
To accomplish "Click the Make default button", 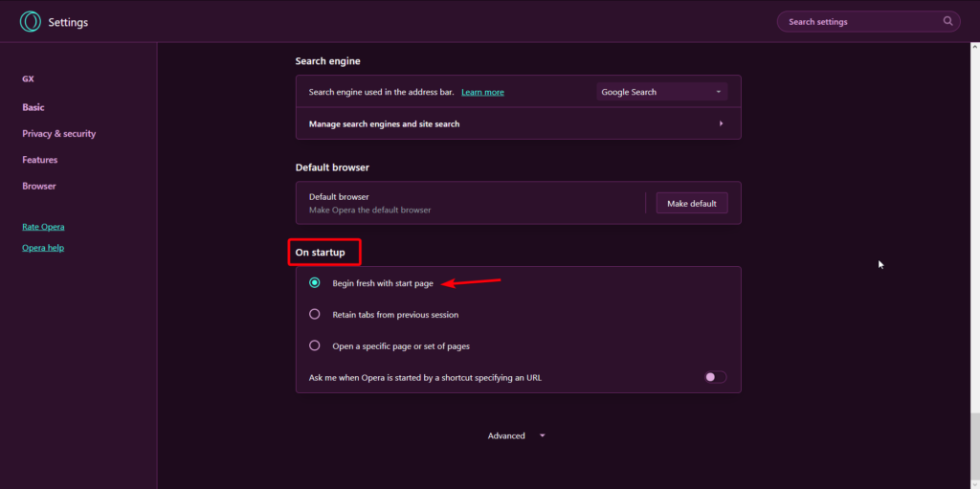I will point(692,203).
